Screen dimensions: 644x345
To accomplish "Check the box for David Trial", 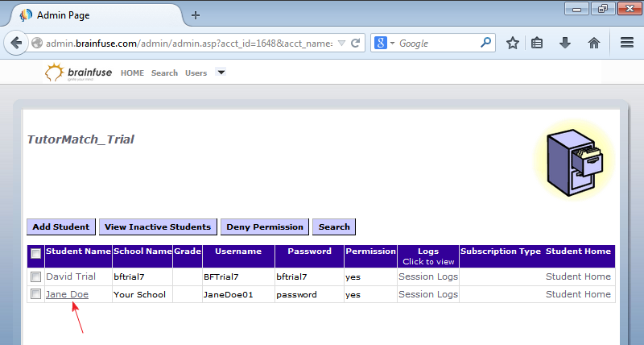I will (x=35, y=276).
